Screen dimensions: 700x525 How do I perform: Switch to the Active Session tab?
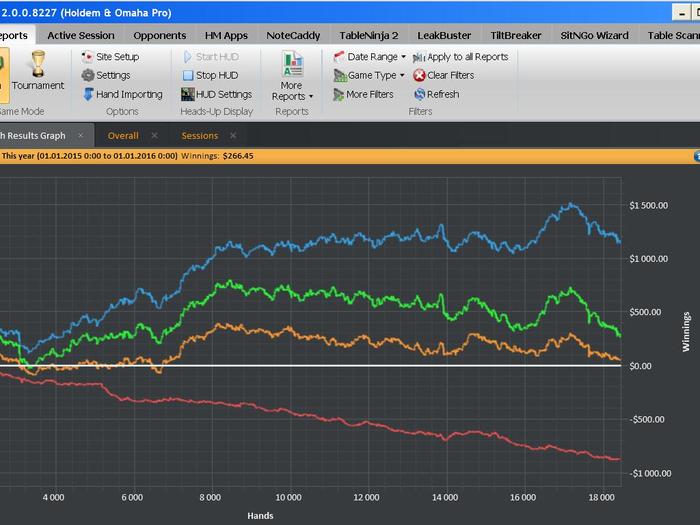[x=81, y=35]
